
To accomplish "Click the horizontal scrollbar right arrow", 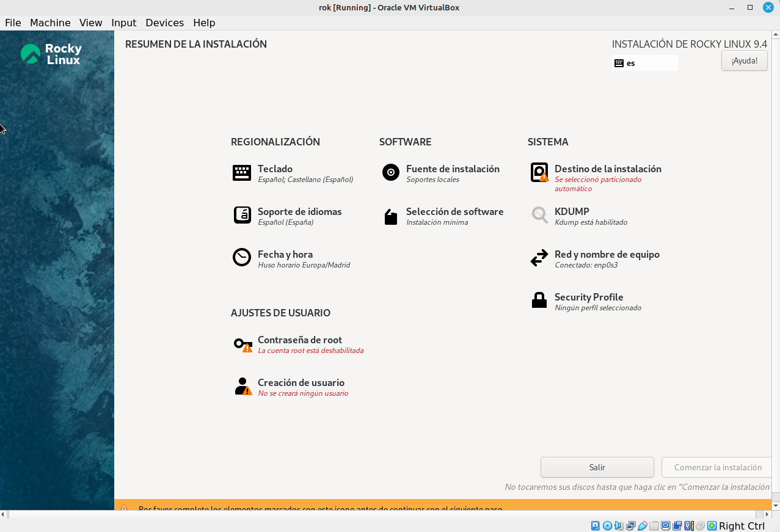I will pyautogui.click(x=767, y=514).
